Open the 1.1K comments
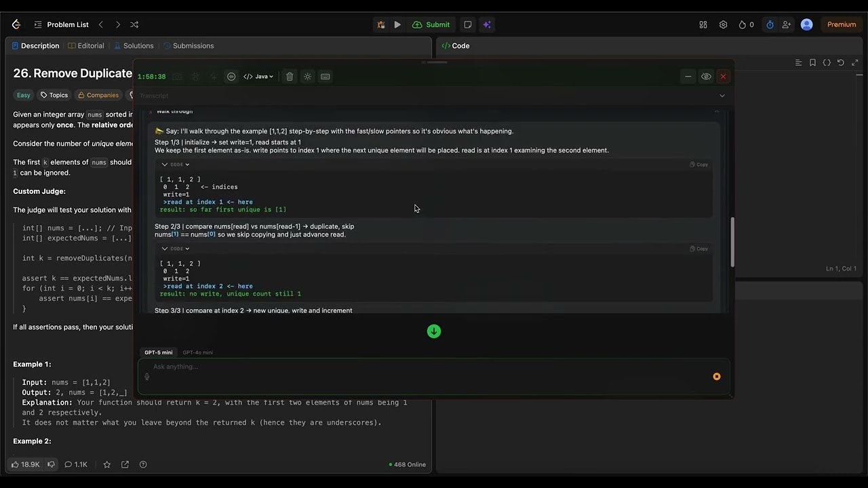This screenshot has height=488, width=868. [76, 464]
